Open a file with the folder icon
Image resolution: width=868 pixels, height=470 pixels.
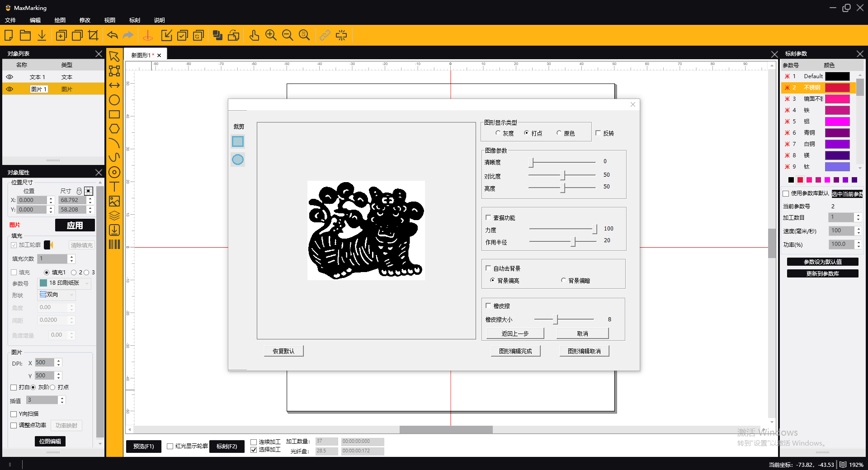(x=25, y=35)
